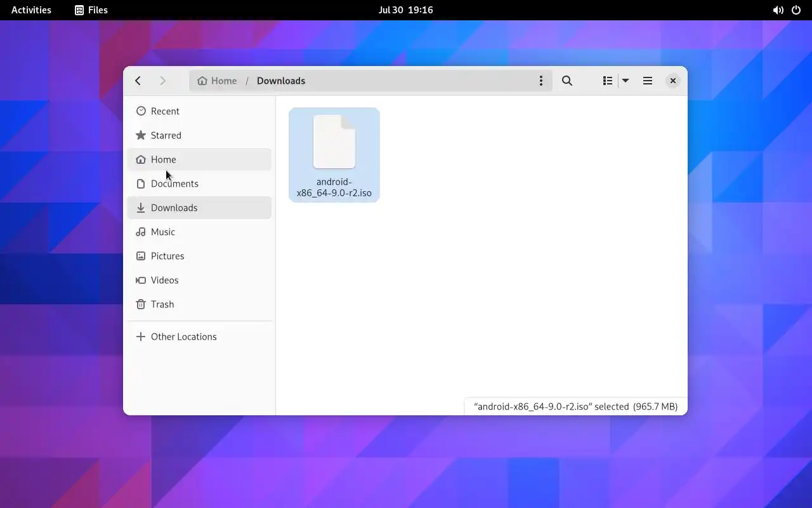812x508 pixels.
Task: Open Recent in the sidebar
Action: [199, 111]
